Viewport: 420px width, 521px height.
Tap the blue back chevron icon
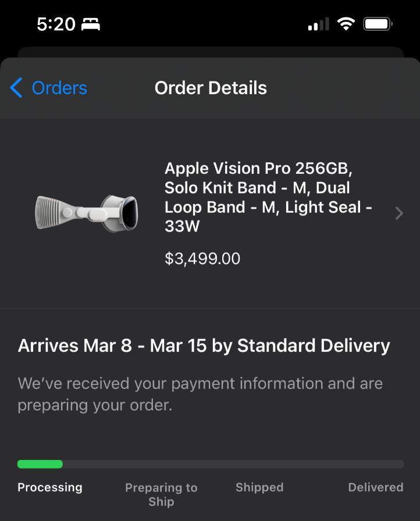tap(16, 88)
